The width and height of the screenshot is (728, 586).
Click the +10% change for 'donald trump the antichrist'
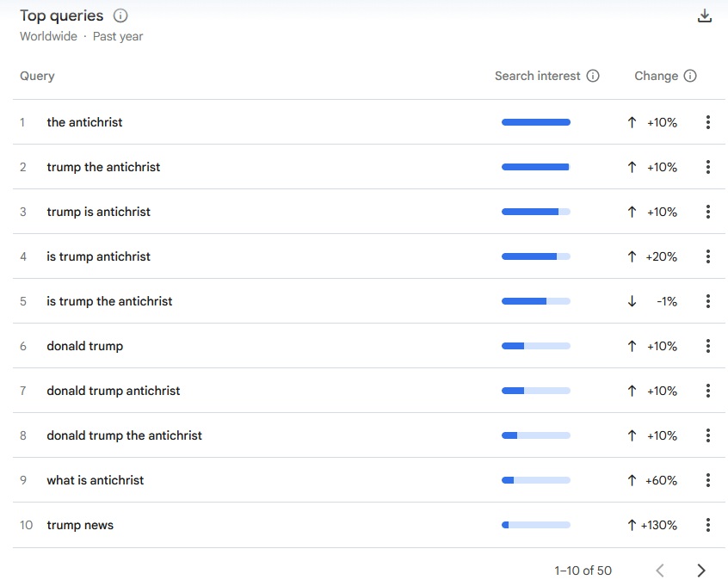pos(662,435)
